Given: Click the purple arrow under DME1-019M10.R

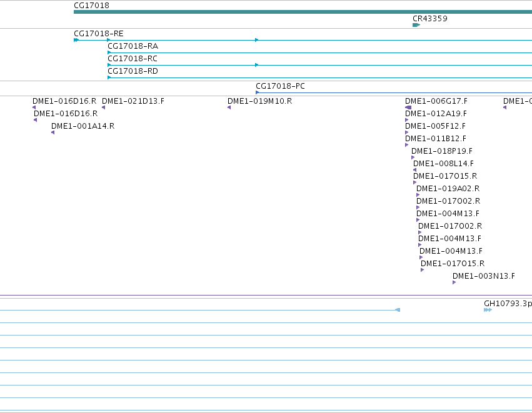Looking at the screenshot, I should click(x=229, y=107).
